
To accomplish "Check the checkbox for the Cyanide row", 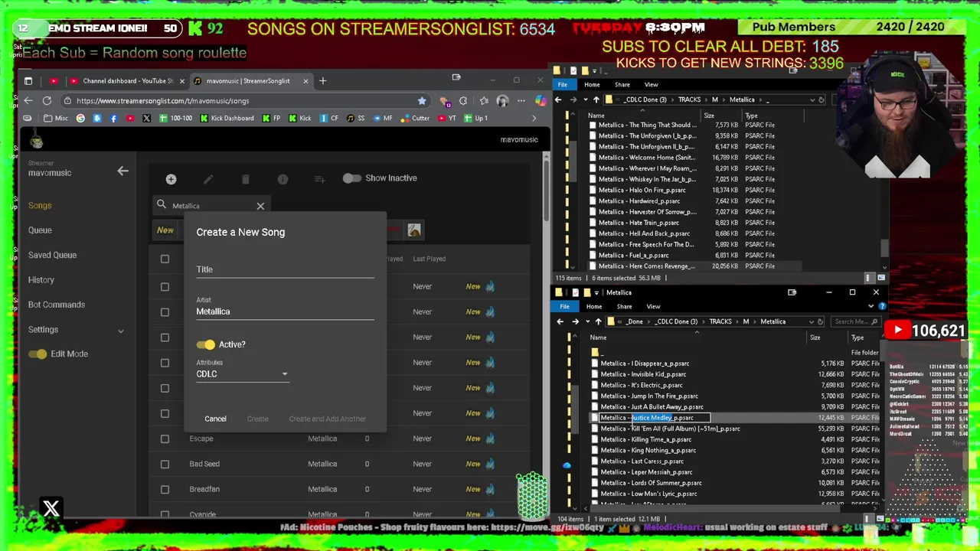I will point(165,514).
